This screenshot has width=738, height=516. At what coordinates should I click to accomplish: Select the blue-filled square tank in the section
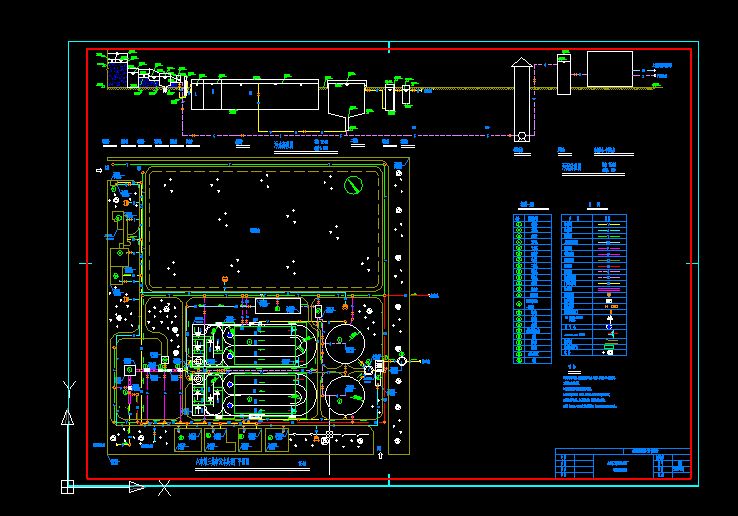[117, 75]
